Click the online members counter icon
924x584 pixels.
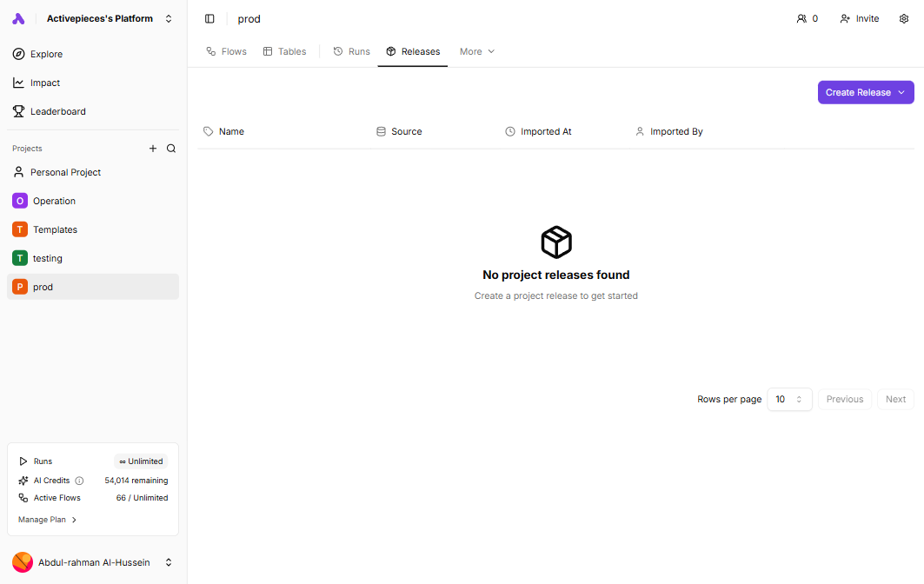tap(801, 17)
